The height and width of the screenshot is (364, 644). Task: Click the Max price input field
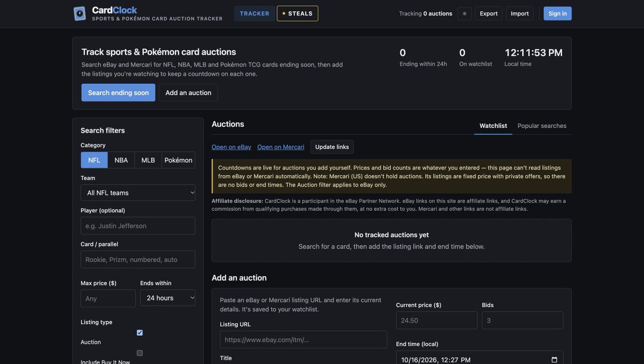coord(108,299)
